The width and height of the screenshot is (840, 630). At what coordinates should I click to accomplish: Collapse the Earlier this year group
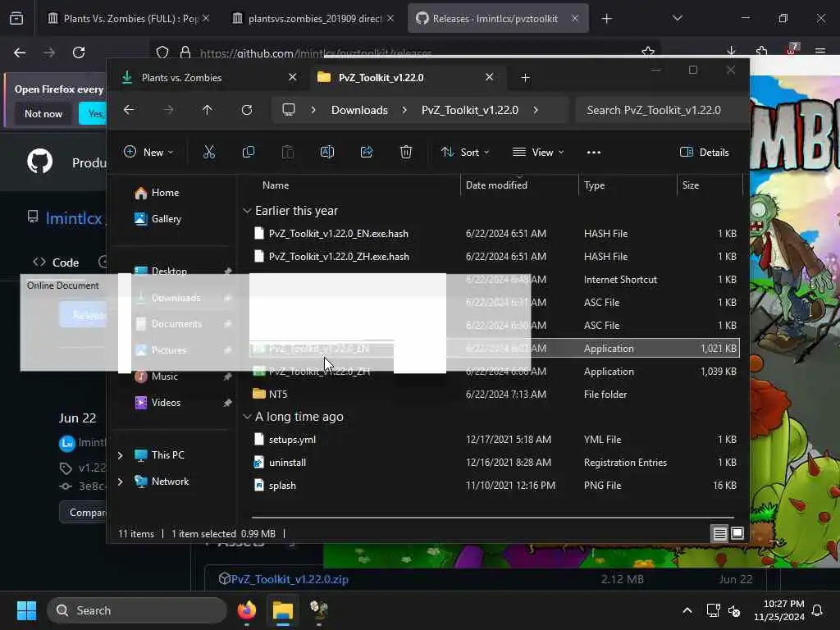coord(247,211)
